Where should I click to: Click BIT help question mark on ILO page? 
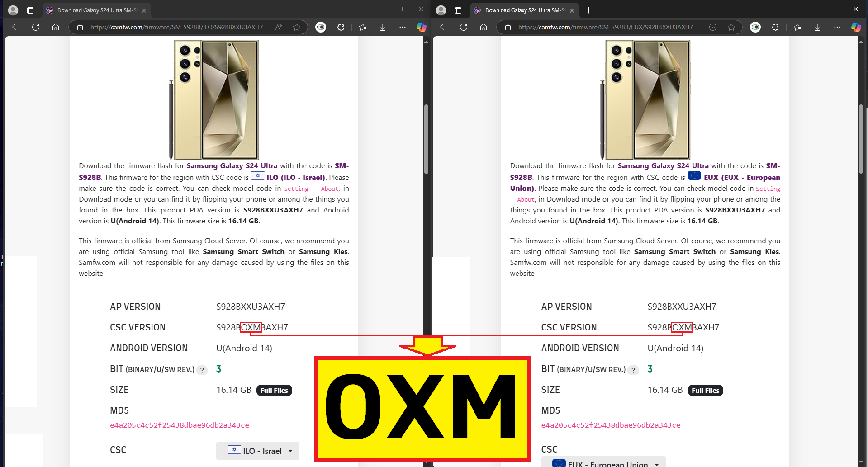202,370
